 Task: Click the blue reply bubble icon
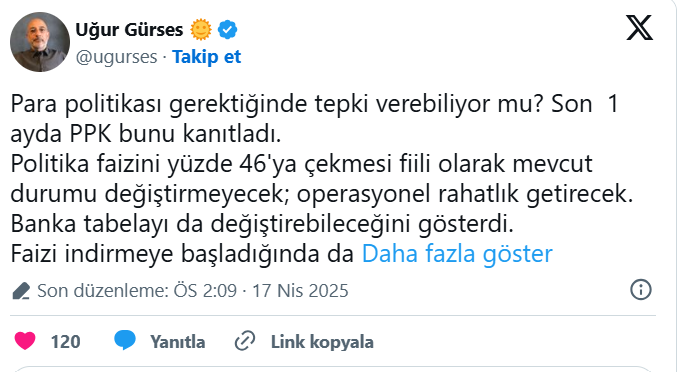point(125,340)
